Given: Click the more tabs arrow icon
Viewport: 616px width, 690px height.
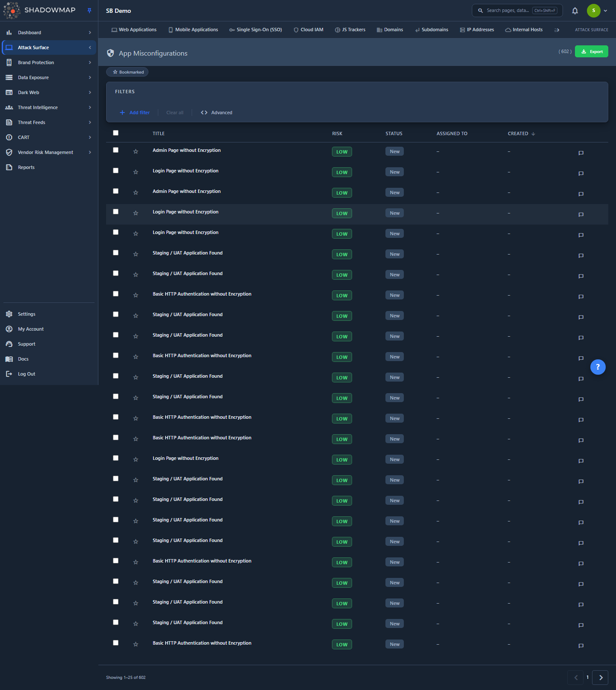Looking at the screenshot, I should [557, 30].
